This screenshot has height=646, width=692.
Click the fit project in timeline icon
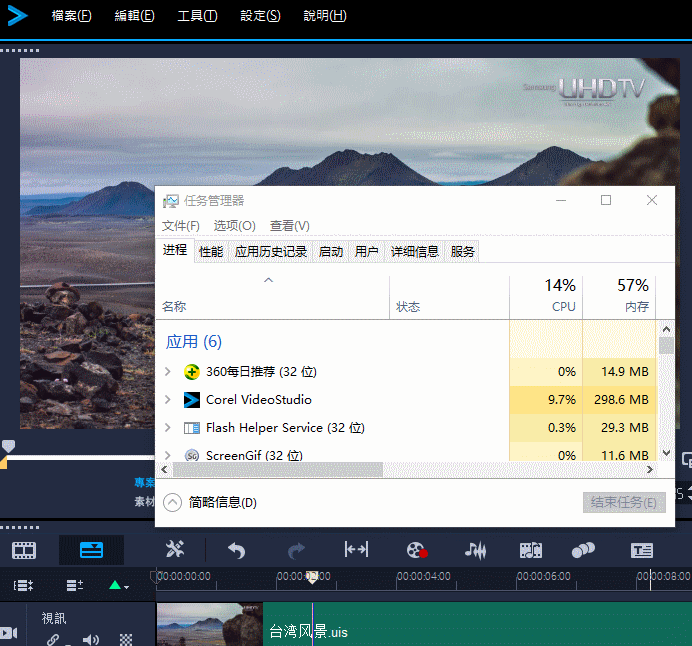356,550
